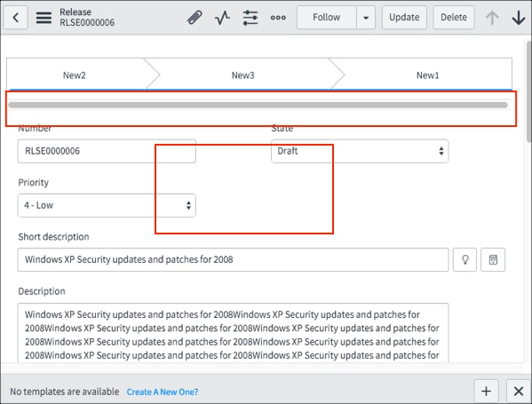
Task: Click the Short description label
Action: [x=53, y=237]
